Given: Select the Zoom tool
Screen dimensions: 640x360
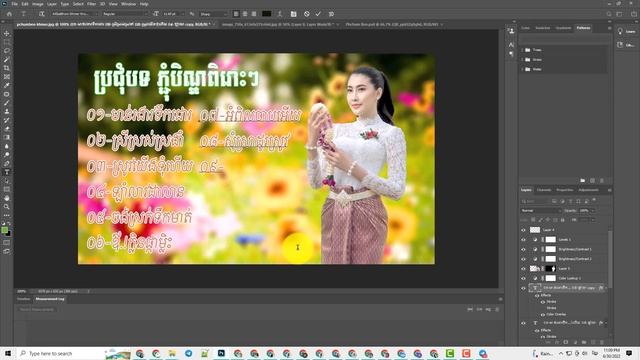Looking at the screenshot, I should coord(7,207).
